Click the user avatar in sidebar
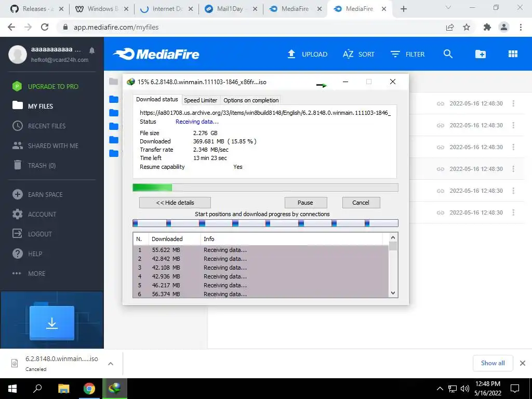 (x=18, y=54)
